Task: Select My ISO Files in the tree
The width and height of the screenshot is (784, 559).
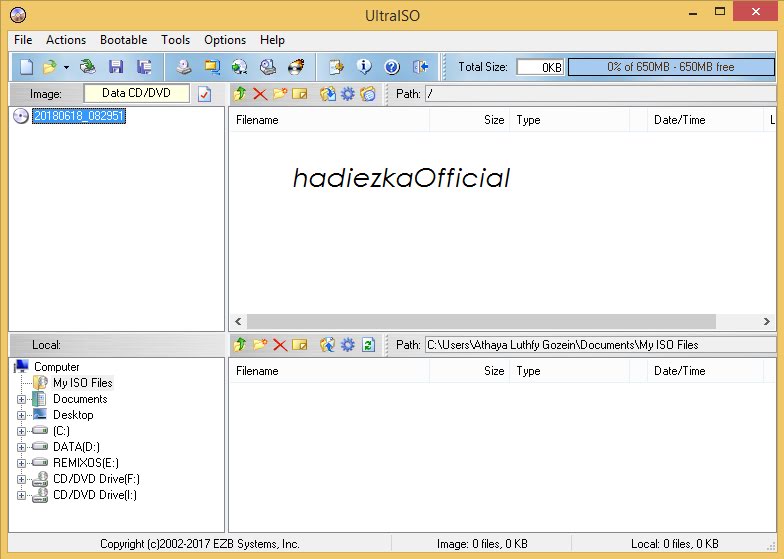Action: click(x=82, y=383)
